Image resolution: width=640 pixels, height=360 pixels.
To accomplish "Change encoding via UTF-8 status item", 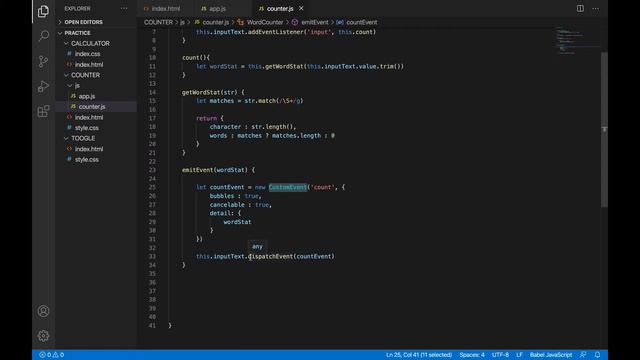I will [500, 355].
